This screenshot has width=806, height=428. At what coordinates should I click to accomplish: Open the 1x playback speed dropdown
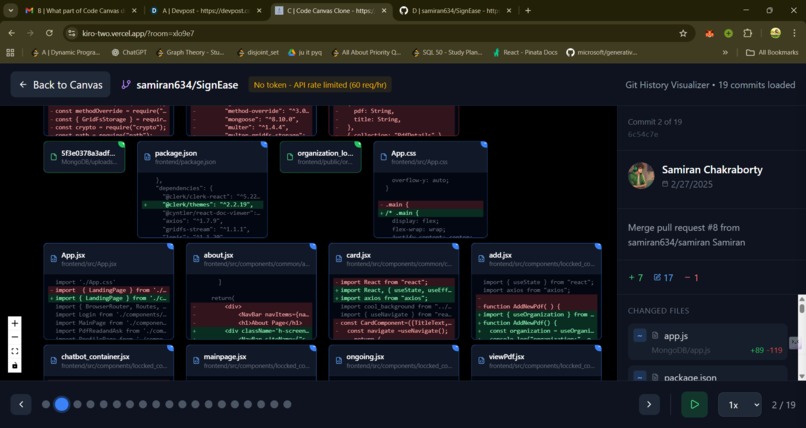pyautogui.click(x=740, y=405)
